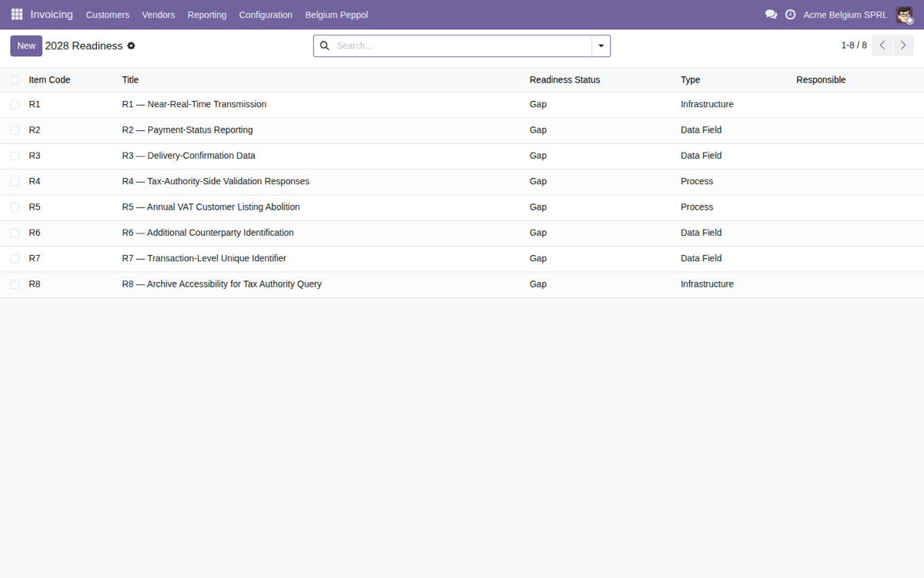Click Data Field type in row R7
This screenshot has width=924, height=578.
coord(701,259)
